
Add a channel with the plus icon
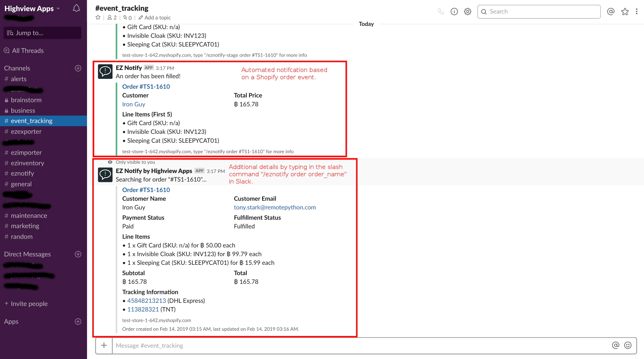(78, 68)
